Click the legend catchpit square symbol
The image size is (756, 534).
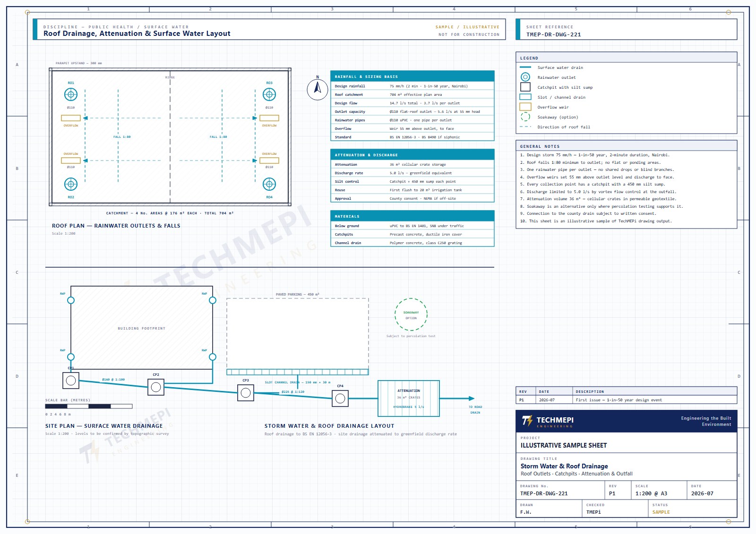tap(525, 87)
